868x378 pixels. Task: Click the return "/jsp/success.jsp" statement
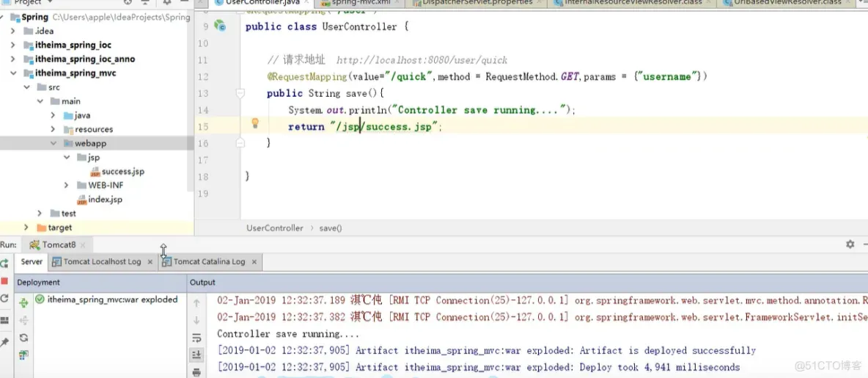point(365,127)
